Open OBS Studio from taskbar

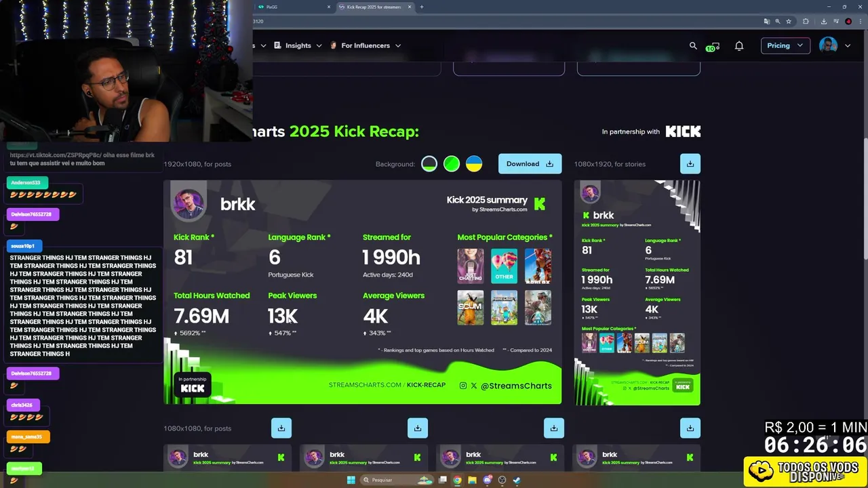pos(502,480)
